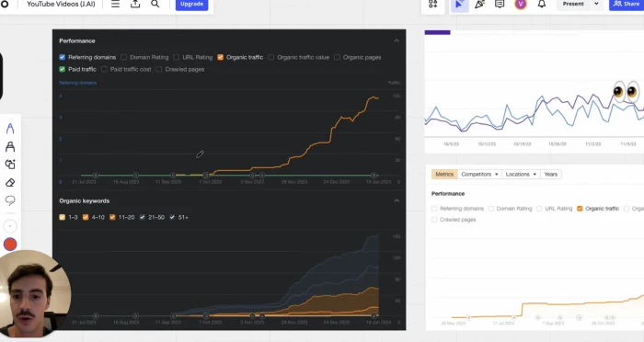This screenshot has height=342, width=644.
Task: Check Referring domains in the light Performance panel
Action: (x=434, y=209)
